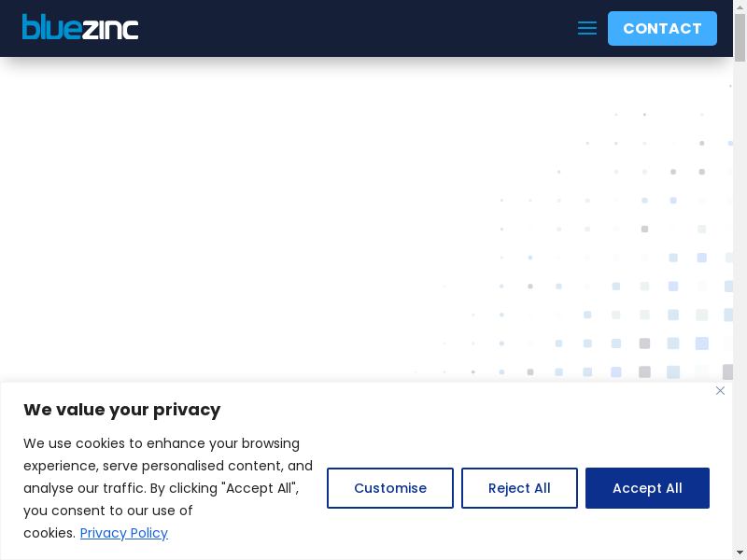Dismiss the cookie banner with the X
Image resolution: width=747 pixels, height=560 pixels.
(x=720, y=391)
